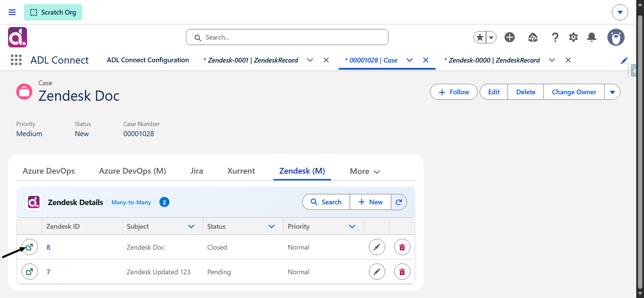Follow this case
Image resolution: width=644 pixels, height=298 pixels.
[454, 92]
